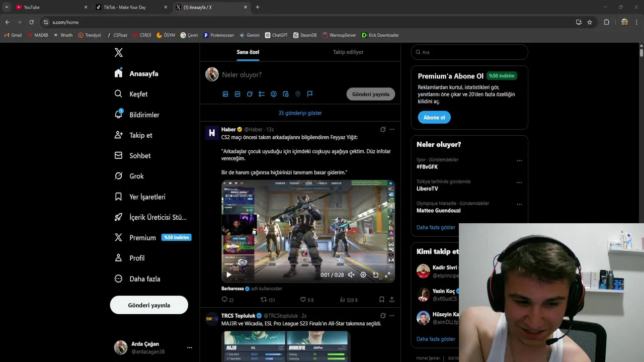Open LiberoTV trending topic

[427, 189]
